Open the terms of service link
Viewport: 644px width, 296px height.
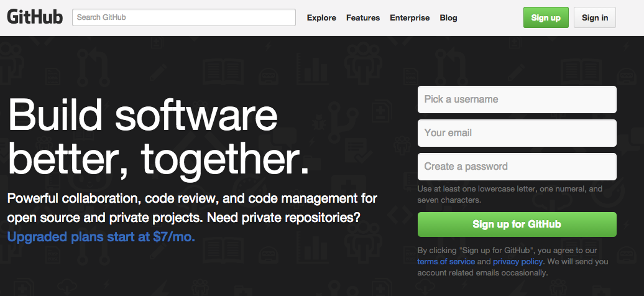446,261
